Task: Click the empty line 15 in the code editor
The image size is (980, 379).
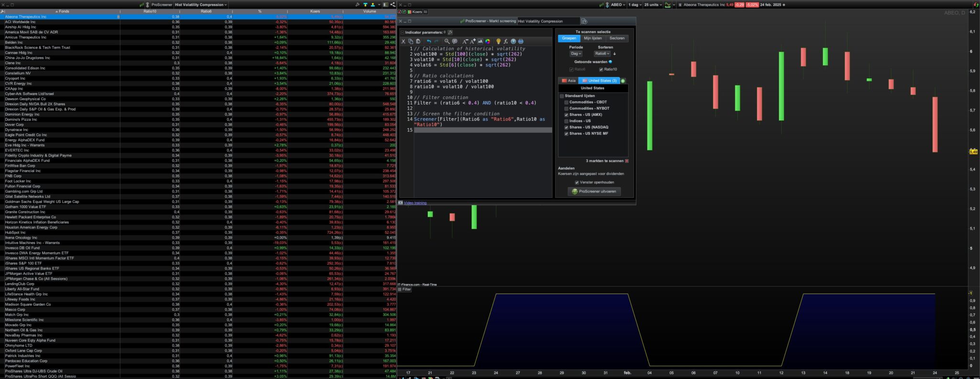Action: (x=482, y=130)
